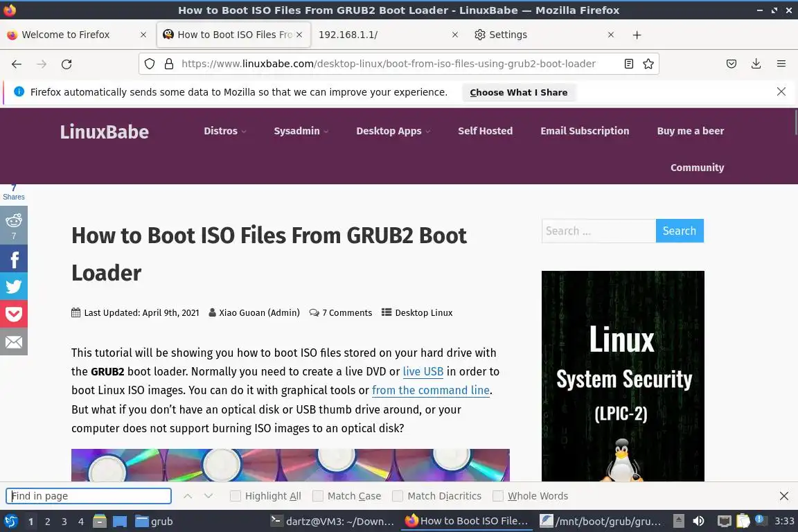The height and width of the screenshot is (532, 798).
Task: Click the blue Search button
Action: click(680, 231)
